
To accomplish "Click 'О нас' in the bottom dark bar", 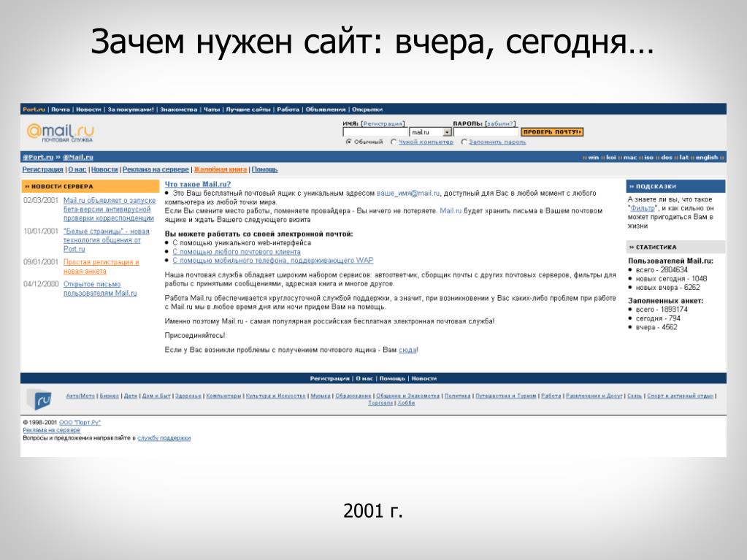I will pyautogui.click(x=364, y=379).
